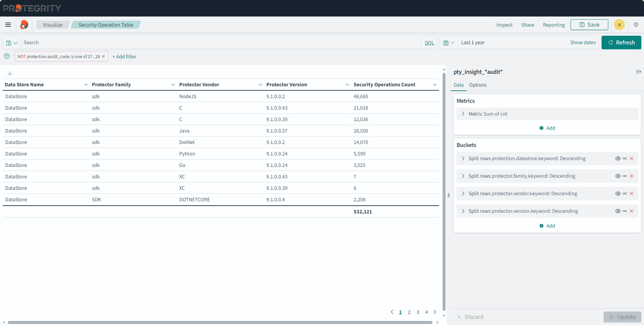Open Security Operations Count column sort menu
Image resolution: width=644 pixels, height=325 pixels.
[434, 85]
